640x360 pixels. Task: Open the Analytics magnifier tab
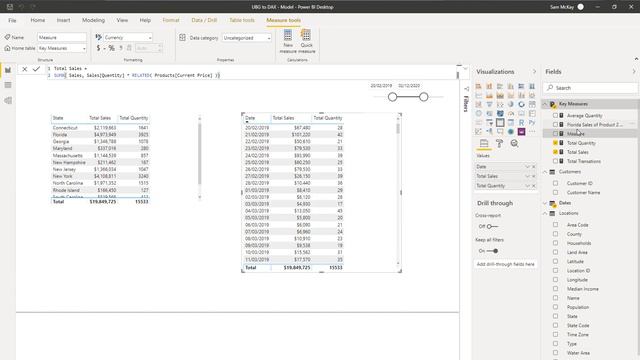[x=514, y=143]
